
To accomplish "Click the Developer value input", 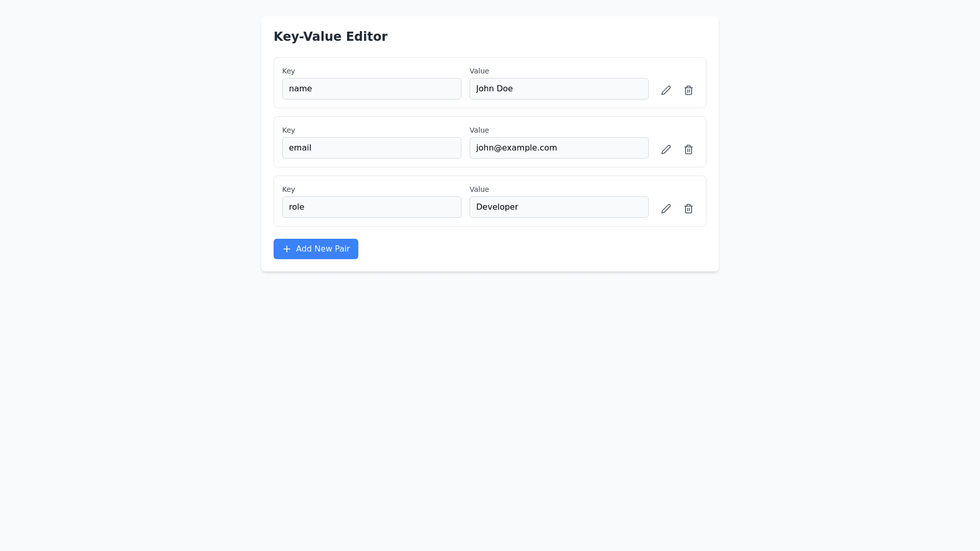I will tap(559, 207).
